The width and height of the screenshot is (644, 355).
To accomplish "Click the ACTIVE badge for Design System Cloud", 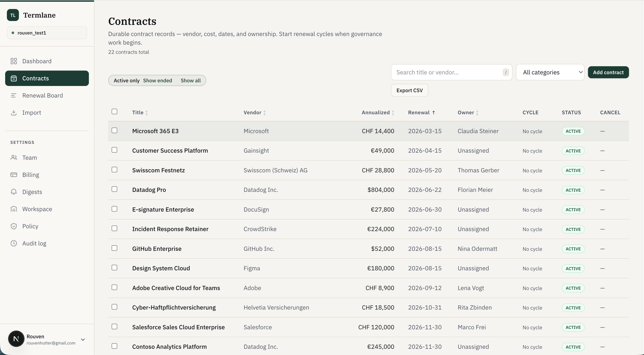I will pos(573,268).
